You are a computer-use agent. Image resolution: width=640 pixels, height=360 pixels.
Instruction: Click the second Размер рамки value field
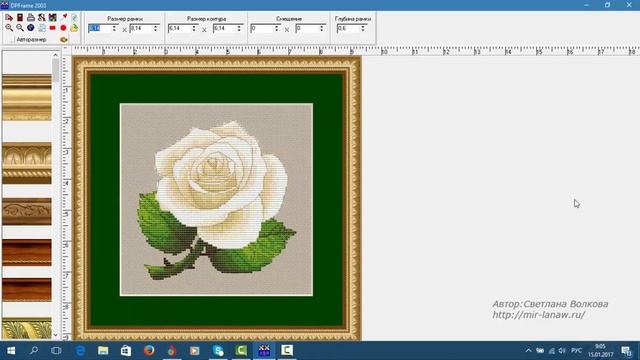[141, 28]
